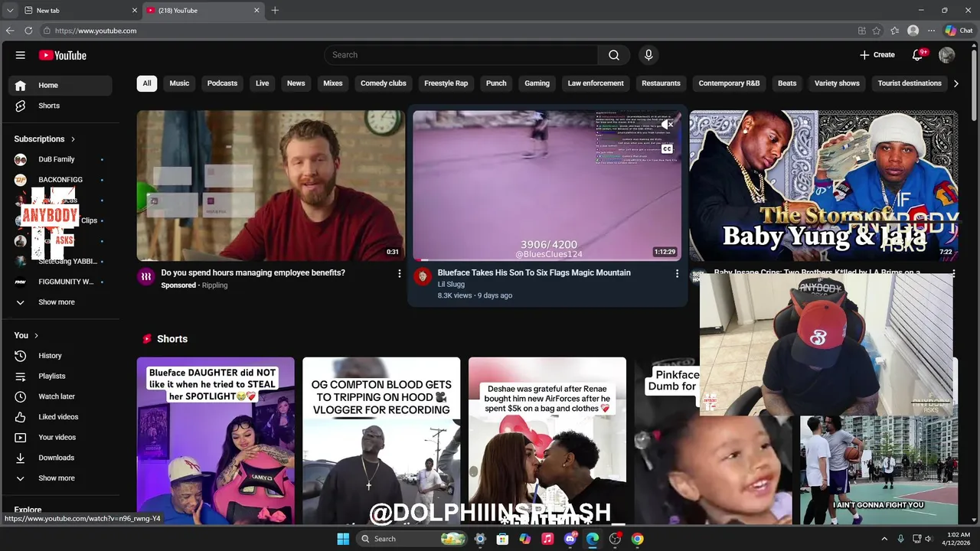Viewport: 980px width, 551px height.
Task: Open the BACKONFIGG subscription
Action: 60,180
